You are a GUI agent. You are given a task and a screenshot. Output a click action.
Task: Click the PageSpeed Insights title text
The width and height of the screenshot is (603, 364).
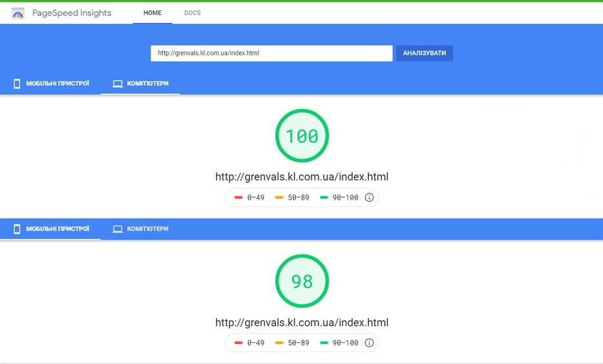72,13
